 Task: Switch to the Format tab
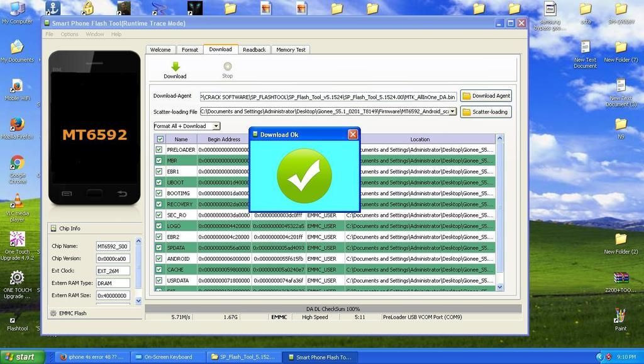190,50
